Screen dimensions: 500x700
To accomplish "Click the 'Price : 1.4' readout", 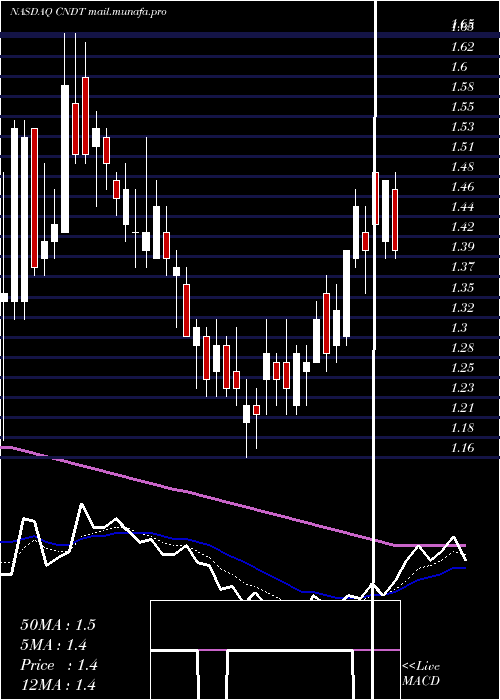I will [59, 665].
